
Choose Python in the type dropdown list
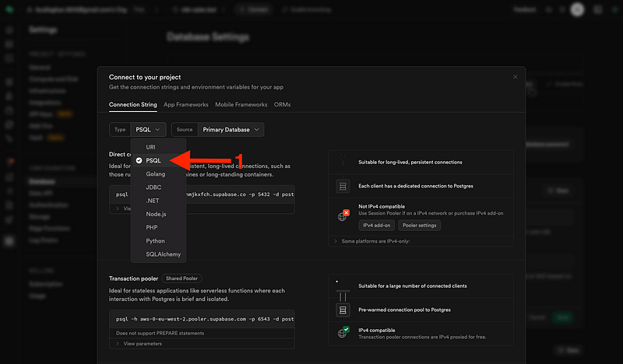tap(155, 240)
